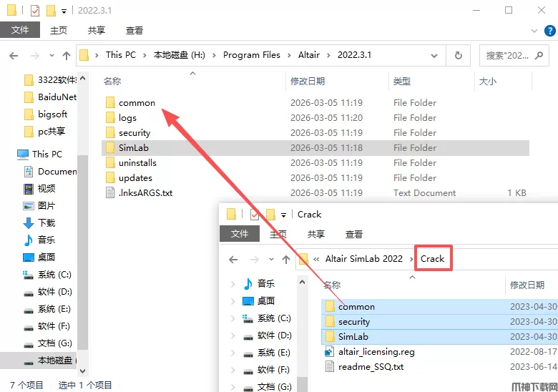
Task: Select the altair_licensing.reg file icon
Action: [x=330, y=352]
